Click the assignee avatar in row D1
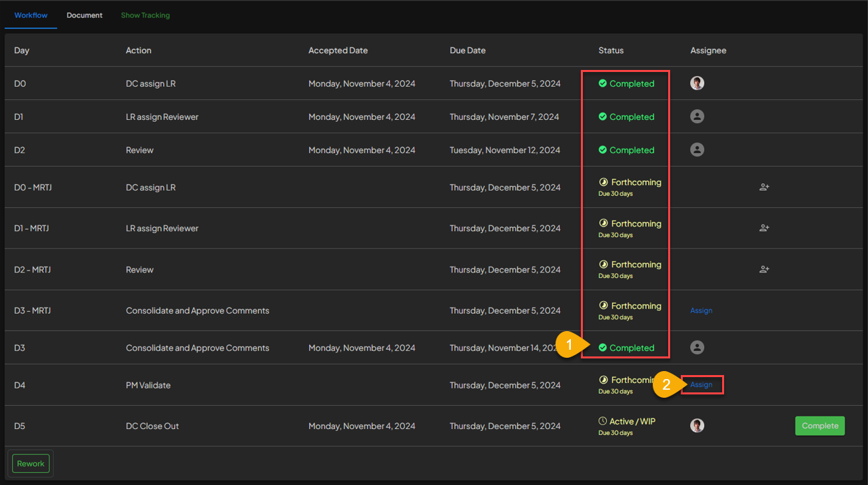 point(697,117)
